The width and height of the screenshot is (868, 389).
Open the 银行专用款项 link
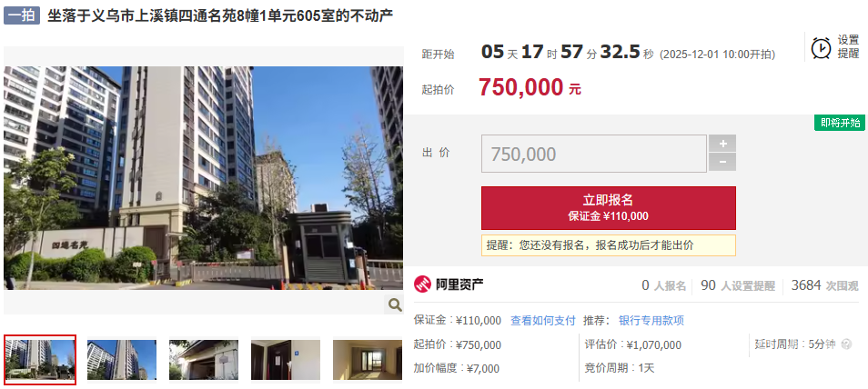coord(651,321)
